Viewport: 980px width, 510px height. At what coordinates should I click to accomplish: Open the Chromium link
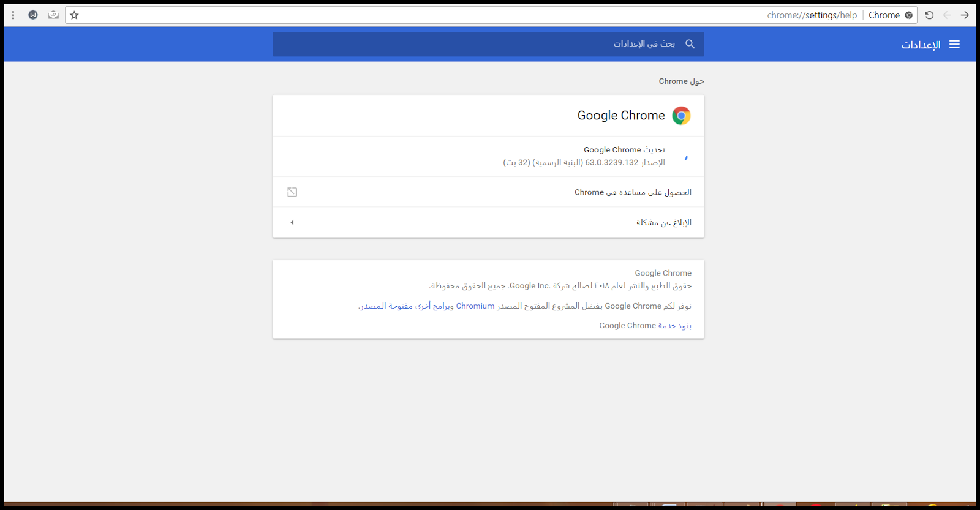[x=475, y=306]
